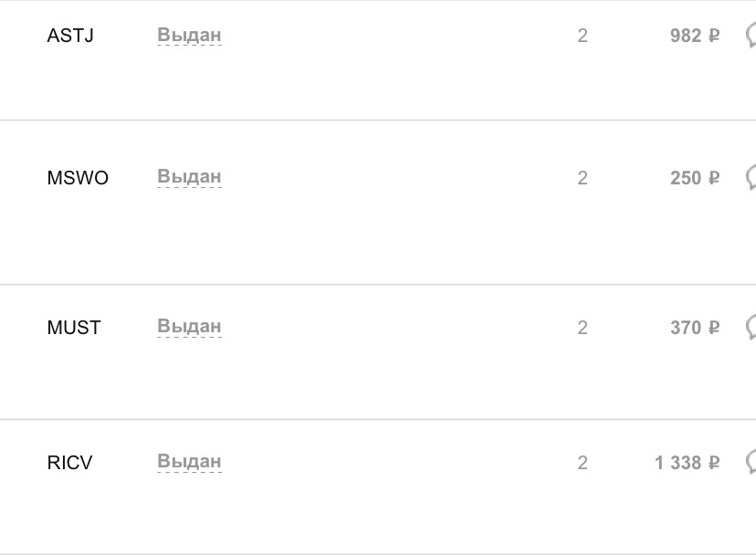Image resolution: width=756 pixels, height=555 pixels.
Task: Open the chat icon for order MUST
Action: [x=751, y=328]
